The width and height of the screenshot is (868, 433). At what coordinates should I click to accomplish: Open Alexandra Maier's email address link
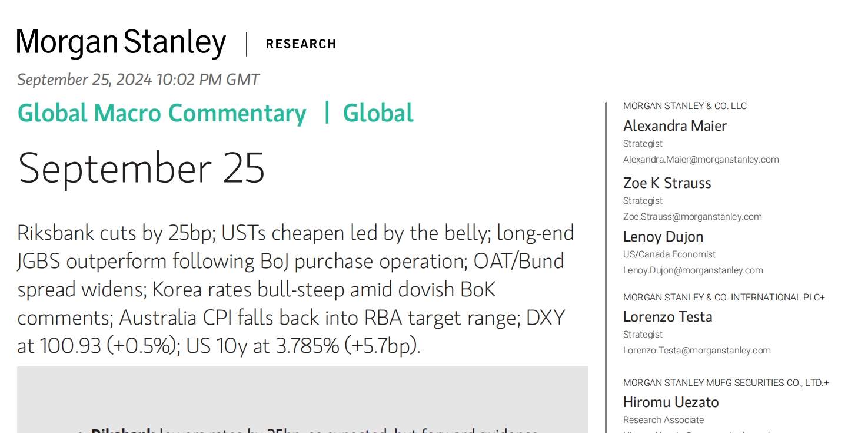pos(701,160)
